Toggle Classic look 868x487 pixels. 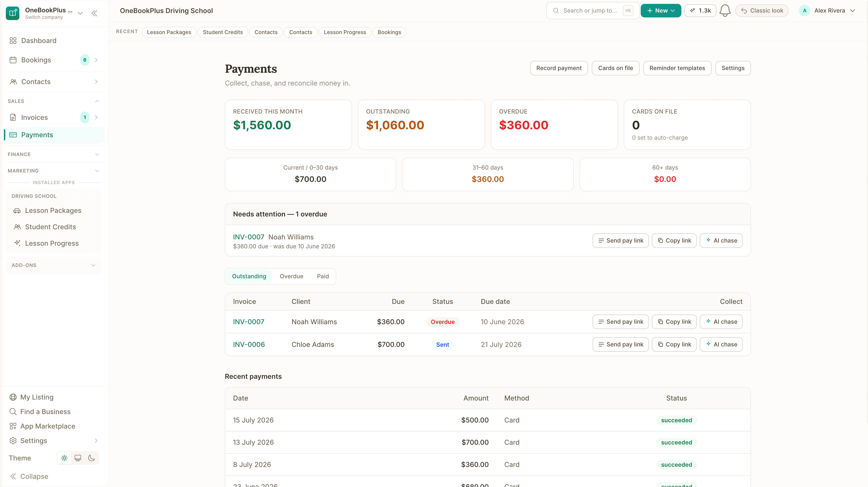pyautogui.click(x=762, y=11)
